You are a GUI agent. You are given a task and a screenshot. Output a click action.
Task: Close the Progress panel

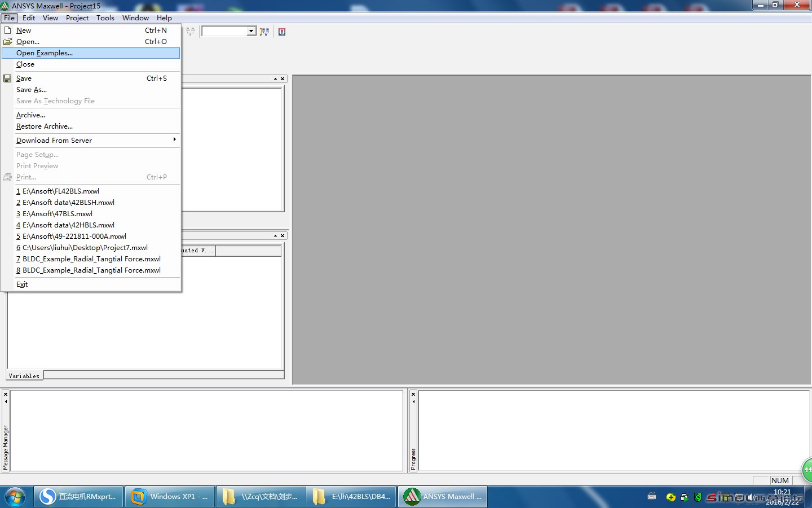pos(413,394)
